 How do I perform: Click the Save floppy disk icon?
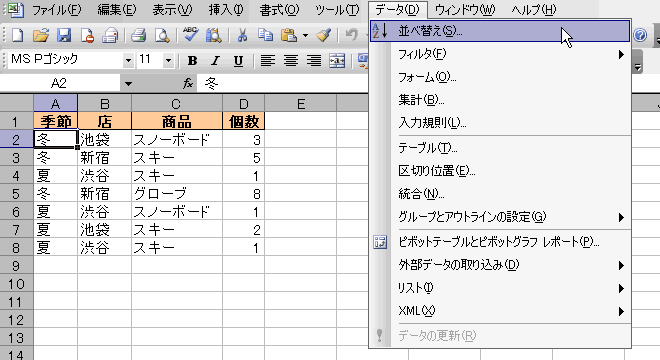pos(64,35)
